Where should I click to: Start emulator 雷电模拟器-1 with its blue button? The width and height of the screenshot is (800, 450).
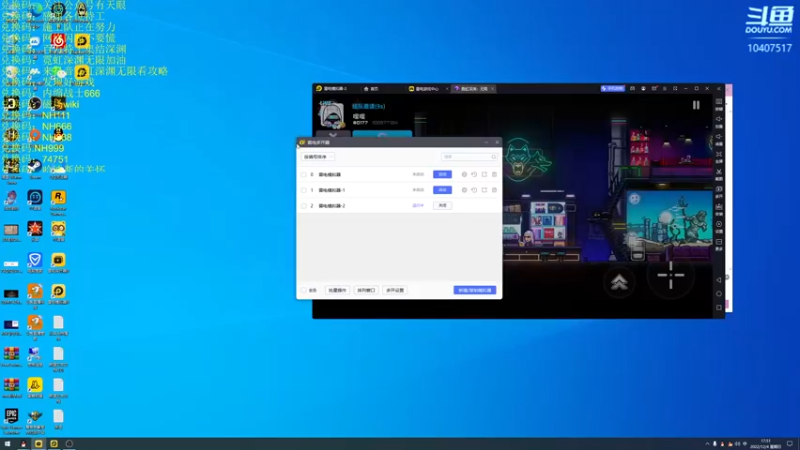pos(442,190)
